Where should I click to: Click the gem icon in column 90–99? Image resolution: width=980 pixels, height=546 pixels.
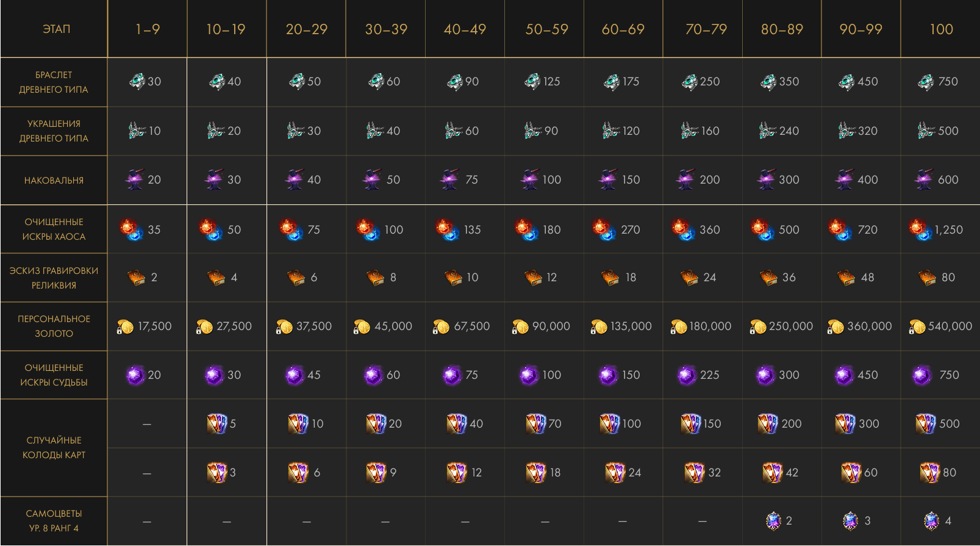point(850,520)
